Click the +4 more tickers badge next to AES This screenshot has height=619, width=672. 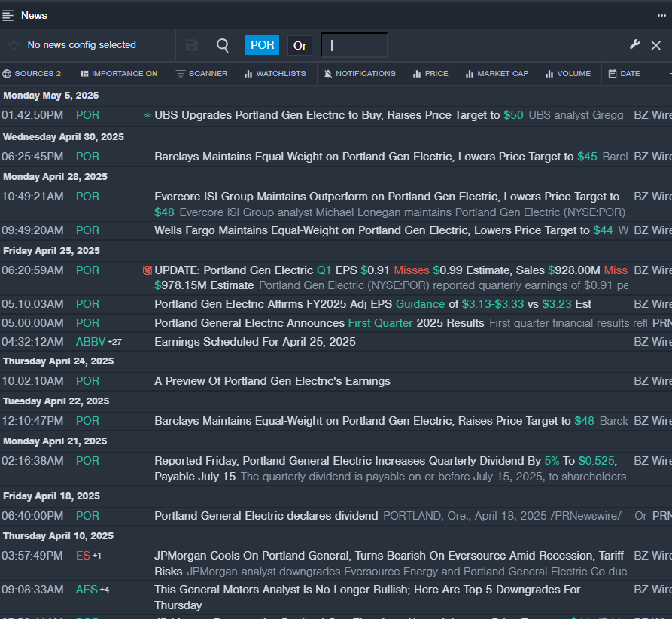pyautogui.click(x=105, y=590)
